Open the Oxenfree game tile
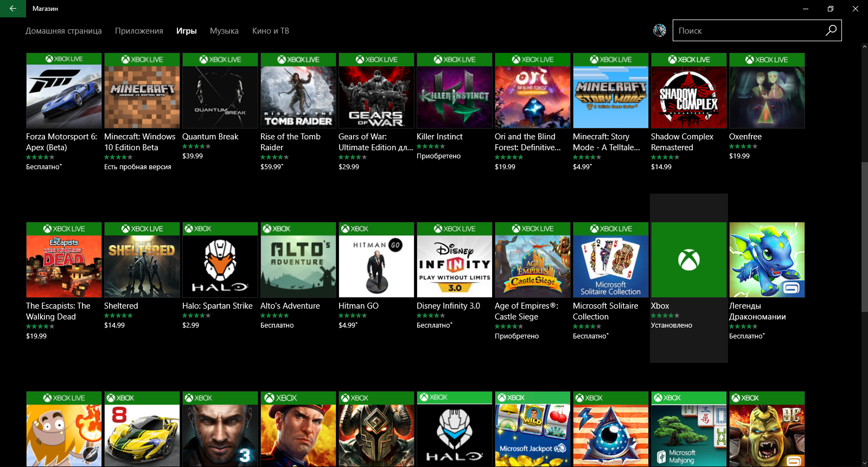 (767, 91)
